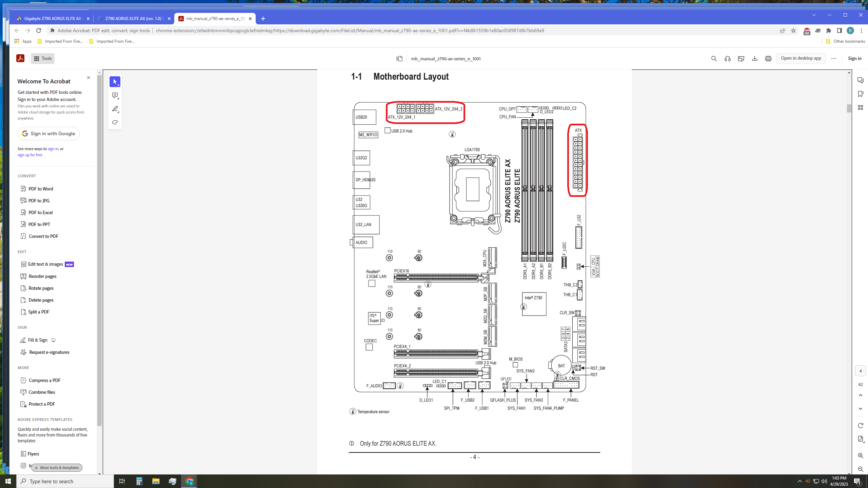
Task: Close the Welcome To Acrobat panel
Action: click(x=88, y=78)
